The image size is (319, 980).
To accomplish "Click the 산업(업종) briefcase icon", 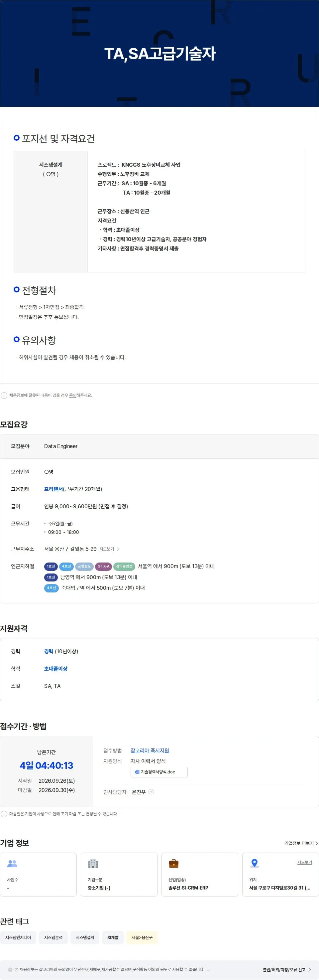I will click(x=174, y=864).
